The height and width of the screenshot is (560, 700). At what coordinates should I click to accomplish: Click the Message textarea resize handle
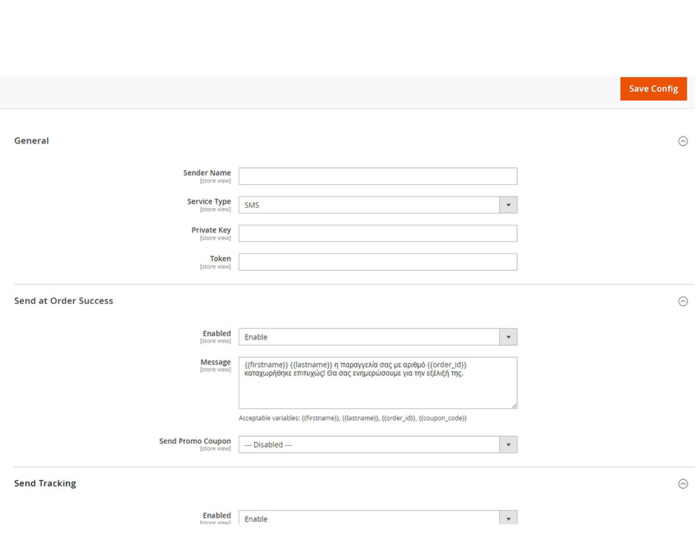(514, 405)
